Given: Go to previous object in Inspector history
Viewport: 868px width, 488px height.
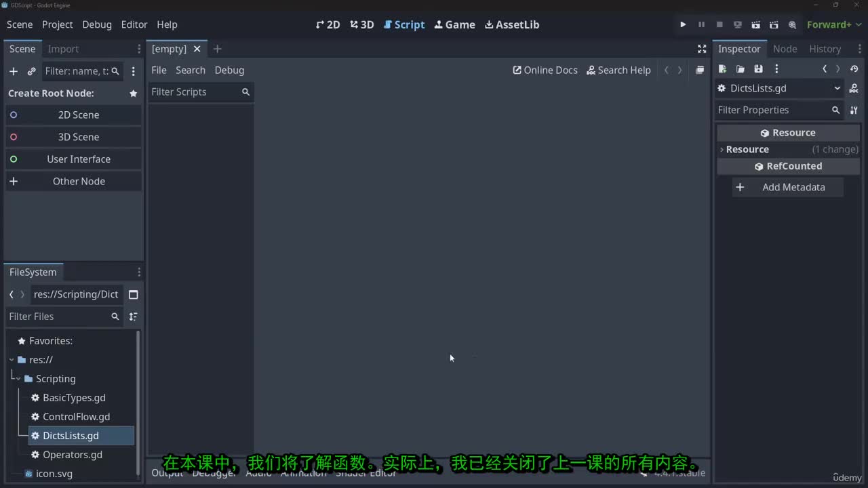Looking at the screenshot, I should tap(825, 69).
